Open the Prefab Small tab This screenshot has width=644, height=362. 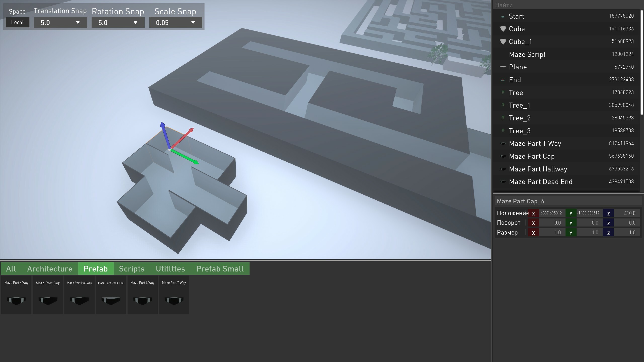pyautogui.click(x=220, y=269)
